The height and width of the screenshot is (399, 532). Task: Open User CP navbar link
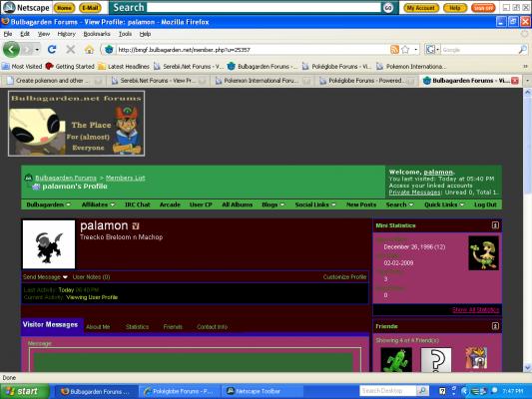[201, 204]
